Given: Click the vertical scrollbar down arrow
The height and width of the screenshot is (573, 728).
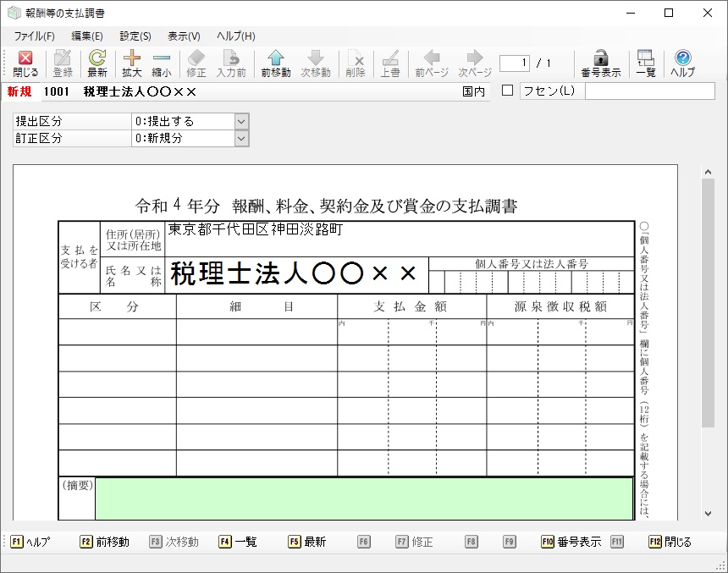Looking at the screenshot, I should [708, 513].
